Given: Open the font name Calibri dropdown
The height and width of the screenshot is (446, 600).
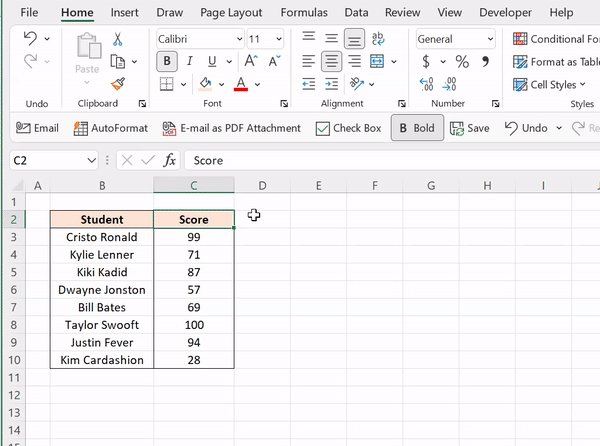Looking at the screenshot, I should click(239, 39).
